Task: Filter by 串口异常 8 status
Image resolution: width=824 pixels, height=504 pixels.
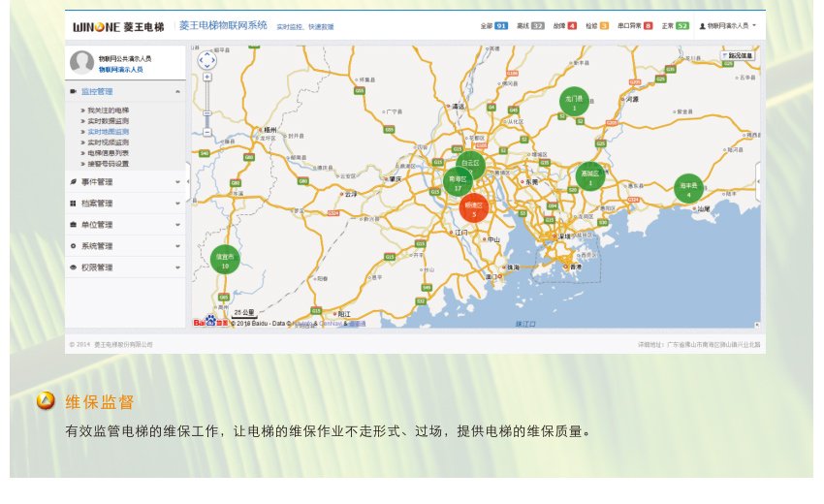Action: pos(635,26)
